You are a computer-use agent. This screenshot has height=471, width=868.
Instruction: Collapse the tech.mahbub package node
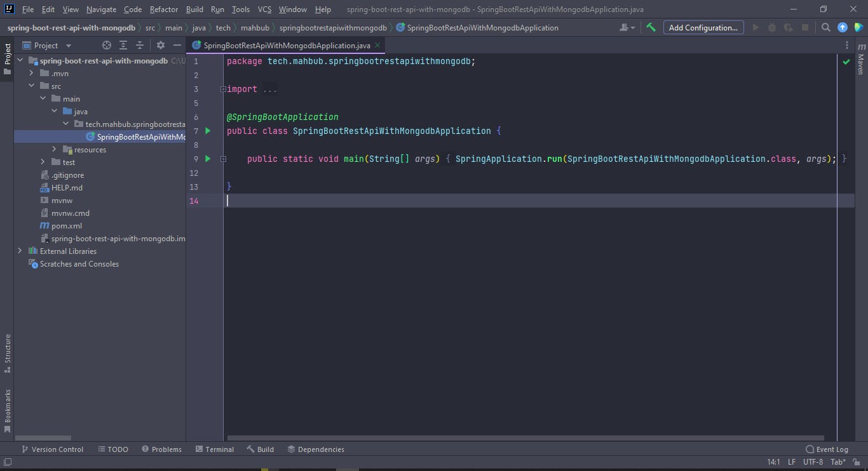[65, 124]
